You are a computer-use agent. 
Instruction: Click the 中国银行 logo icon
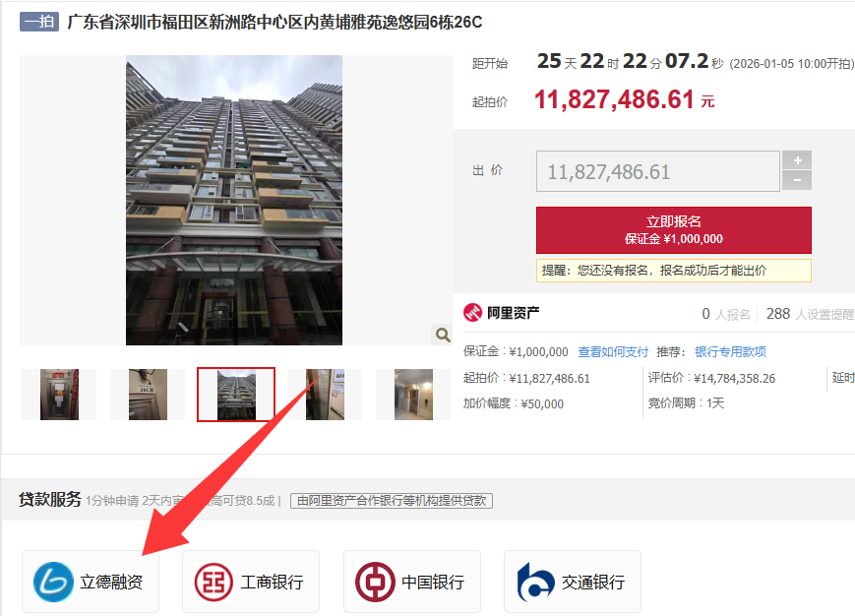(x=375, y=582)
